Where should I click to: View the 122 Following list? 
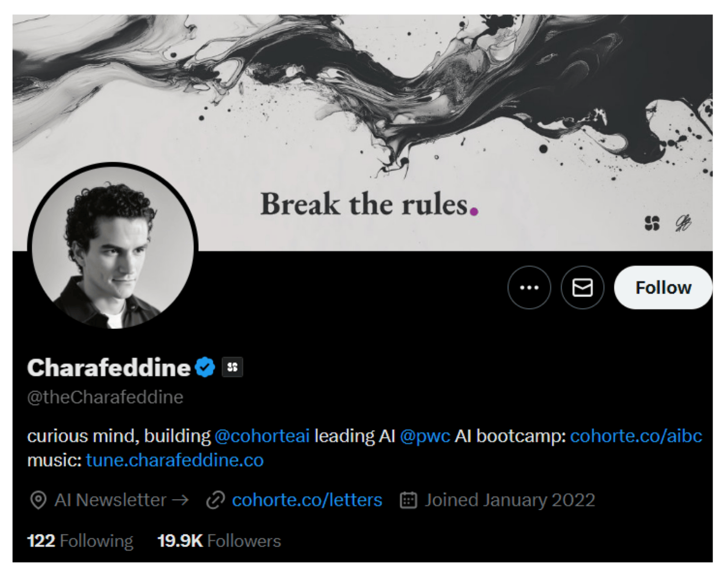pos(80,541)
